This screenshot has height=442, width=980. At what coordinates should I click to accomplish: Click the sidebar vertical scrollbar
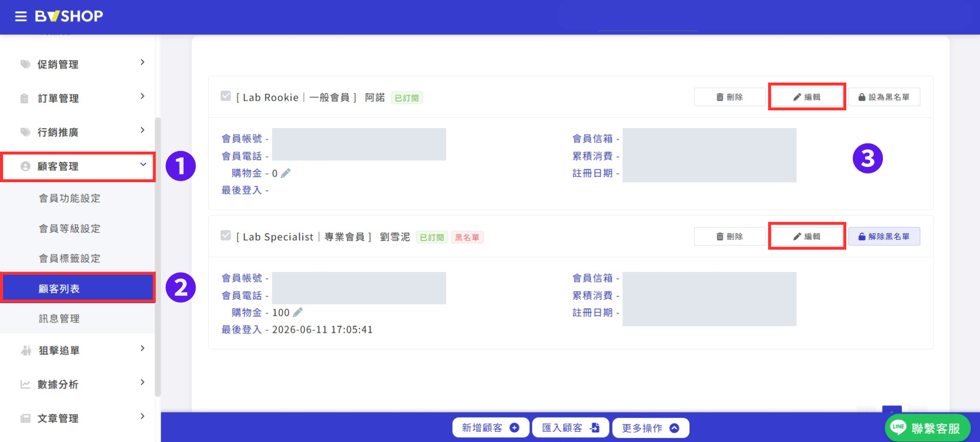click(158, 255)
